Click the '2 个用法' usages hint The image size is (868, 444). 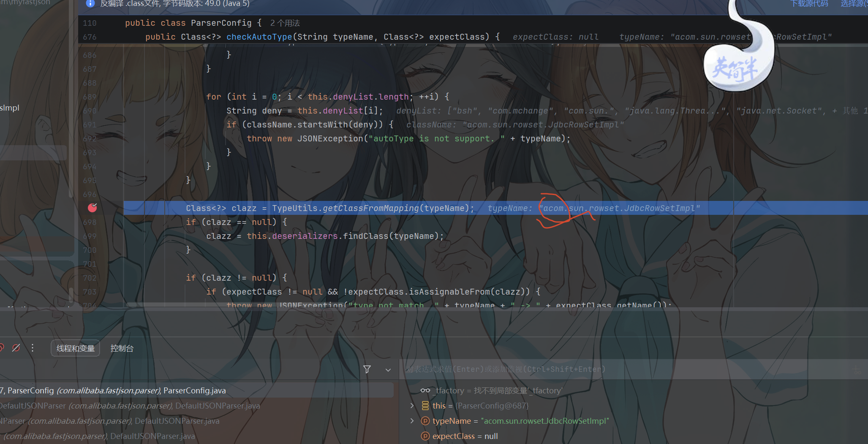click(x=285, y=23)
